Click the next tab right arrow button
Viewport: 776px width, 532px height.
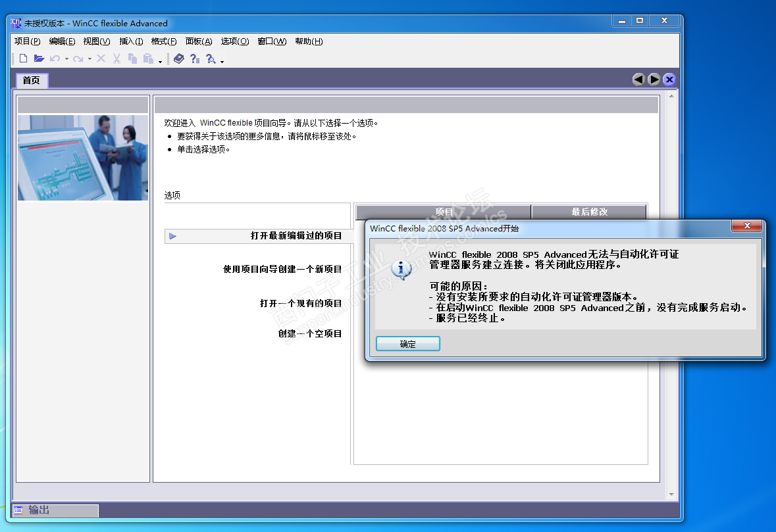coord(654,79)
